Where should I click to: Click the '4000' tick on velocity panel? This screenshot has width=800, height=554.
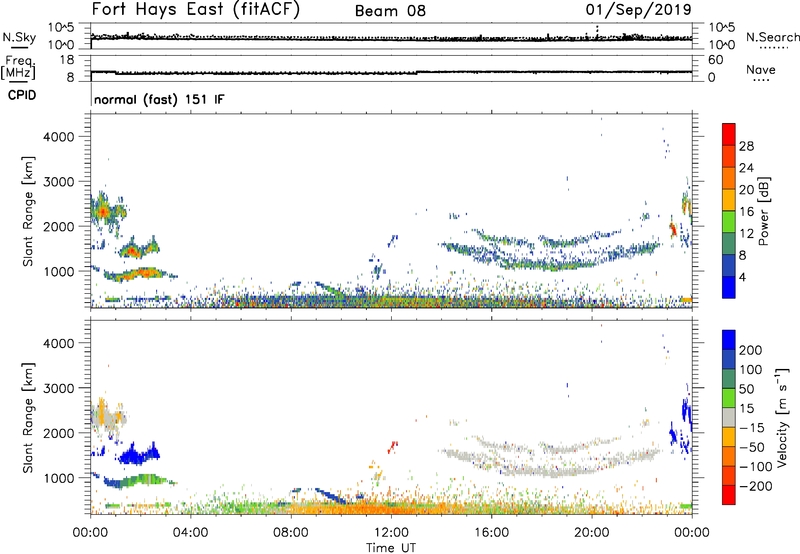(58, 343)
